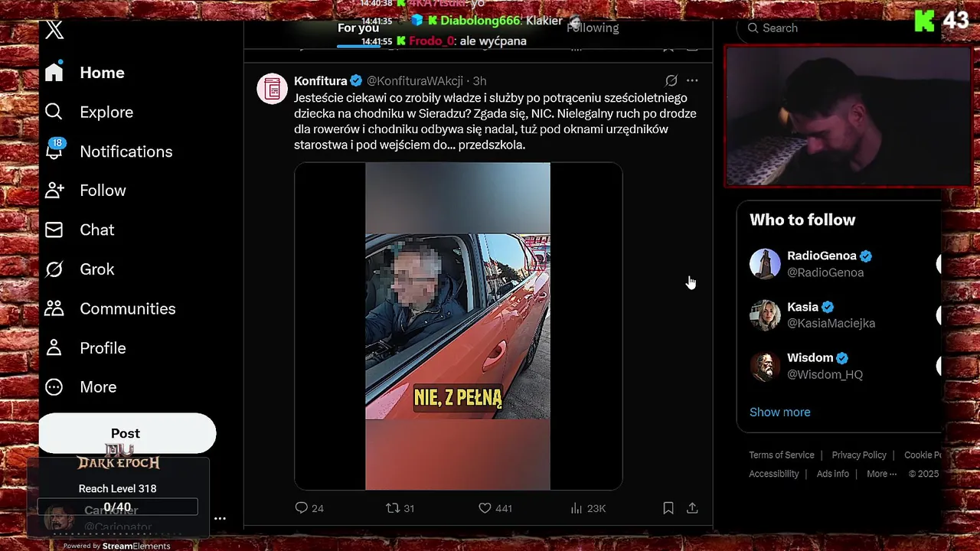Open the Terms of Service link
The image size is (980, 551).
781,455
